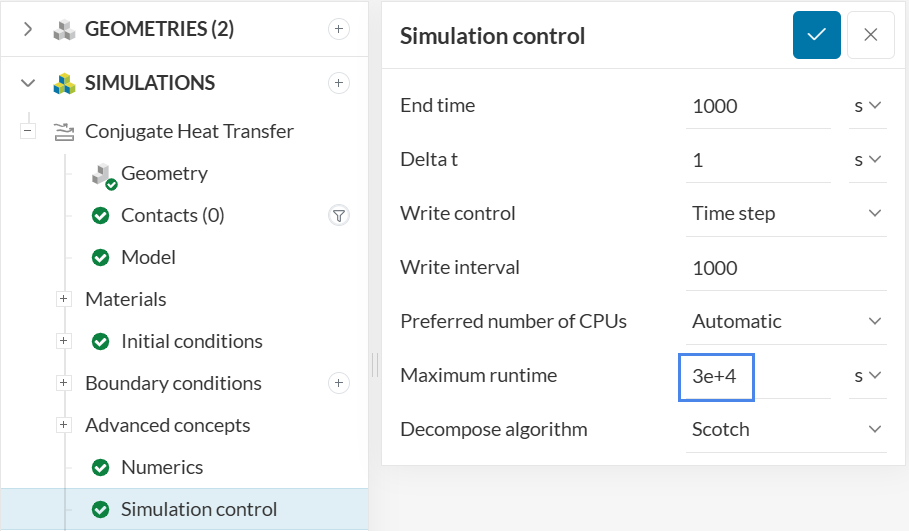Open the Decompose algorithm dropdown

786,429
